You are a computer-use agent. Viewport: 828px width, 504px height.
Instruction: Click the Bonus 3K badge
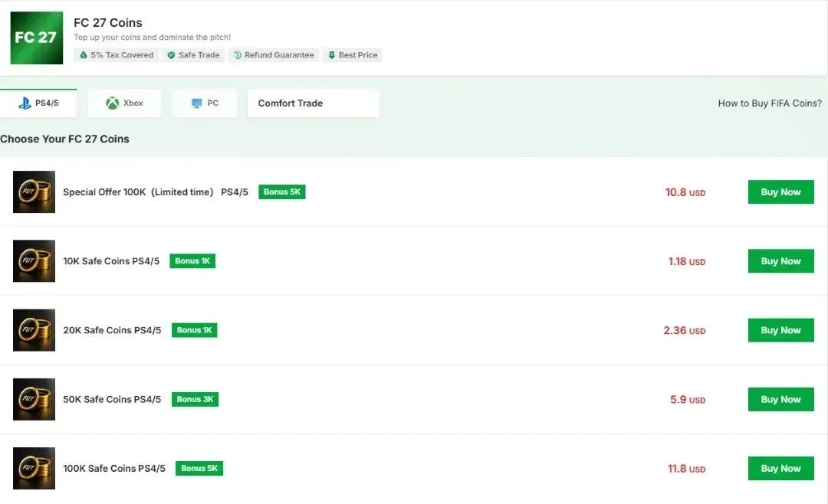[195, 399]
